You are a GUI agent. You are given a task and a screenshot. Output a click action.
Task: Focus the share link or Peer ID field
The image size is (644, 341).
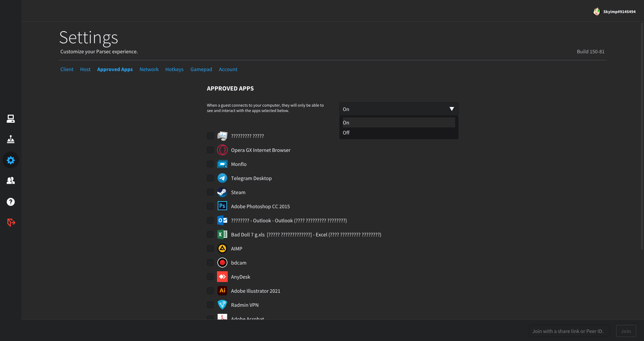tap(569, 331)
